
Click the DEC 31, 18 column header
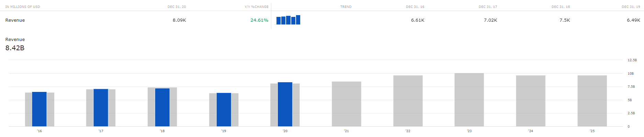(561, 7)
